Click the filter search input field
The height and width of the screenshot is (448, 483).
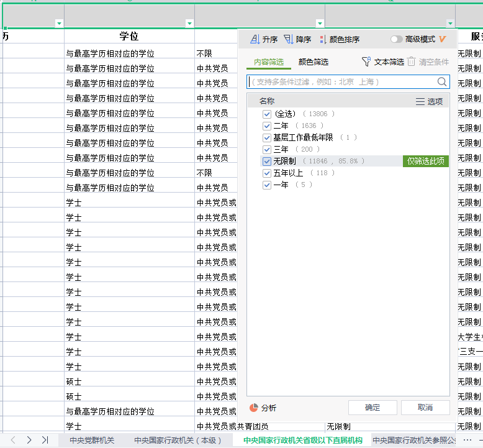[x=341, y=81]
